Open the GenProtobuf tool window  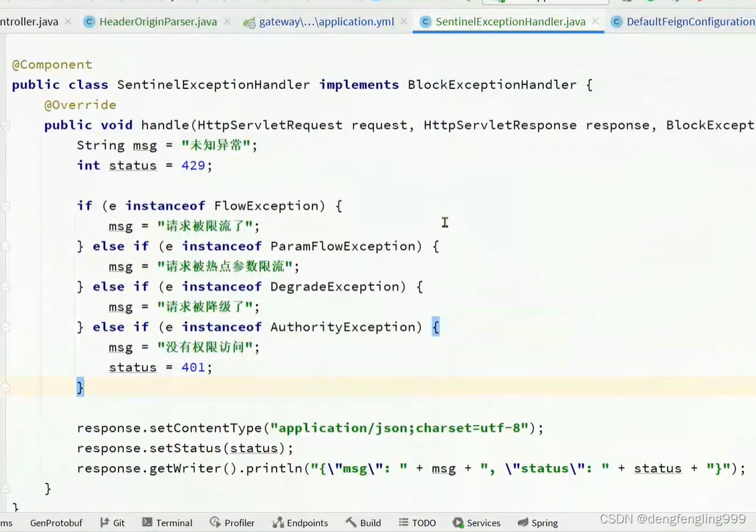pos(56,523)
